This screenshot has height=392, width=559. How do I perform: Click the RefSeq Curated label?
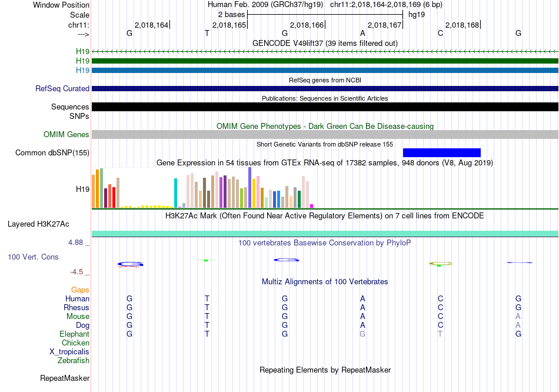point(62,88)
